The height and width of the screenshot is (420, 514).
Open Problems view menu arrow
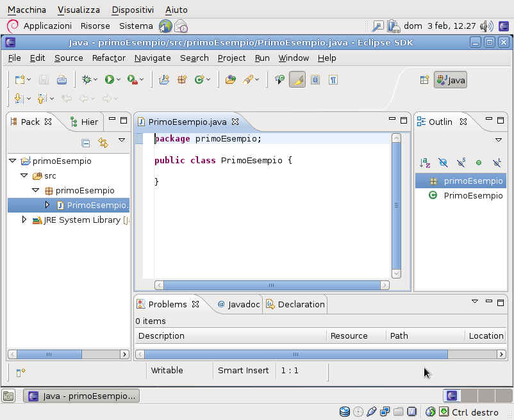475,302
